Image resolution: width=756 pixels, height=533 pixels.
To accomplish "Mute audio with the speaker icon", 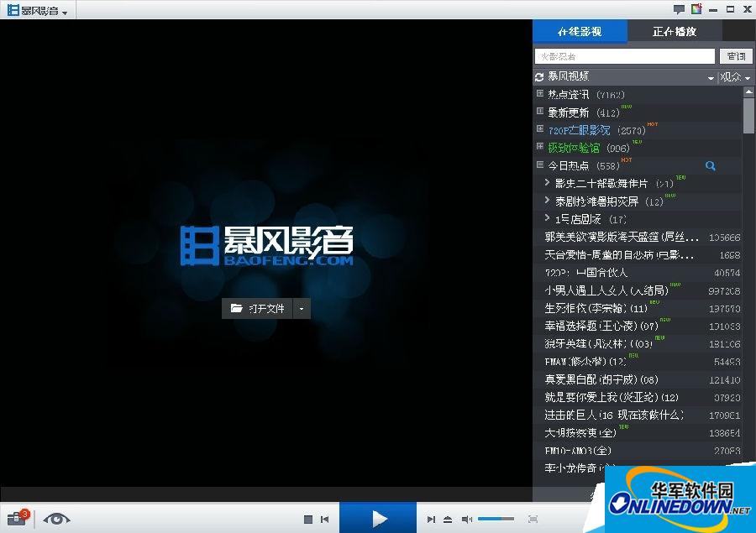I will 466,519.
